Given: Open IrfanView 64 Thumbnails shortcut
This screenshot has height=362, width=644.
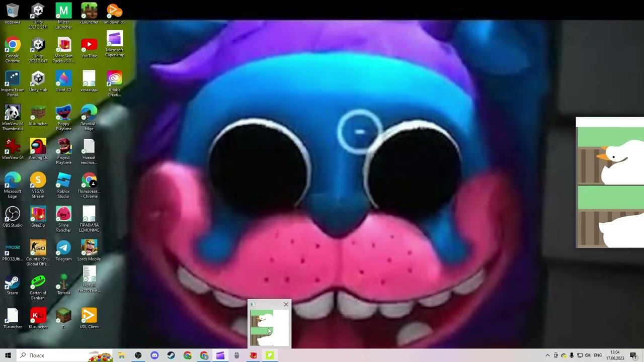Looking at the screenshot, I should tap(13, 118).
